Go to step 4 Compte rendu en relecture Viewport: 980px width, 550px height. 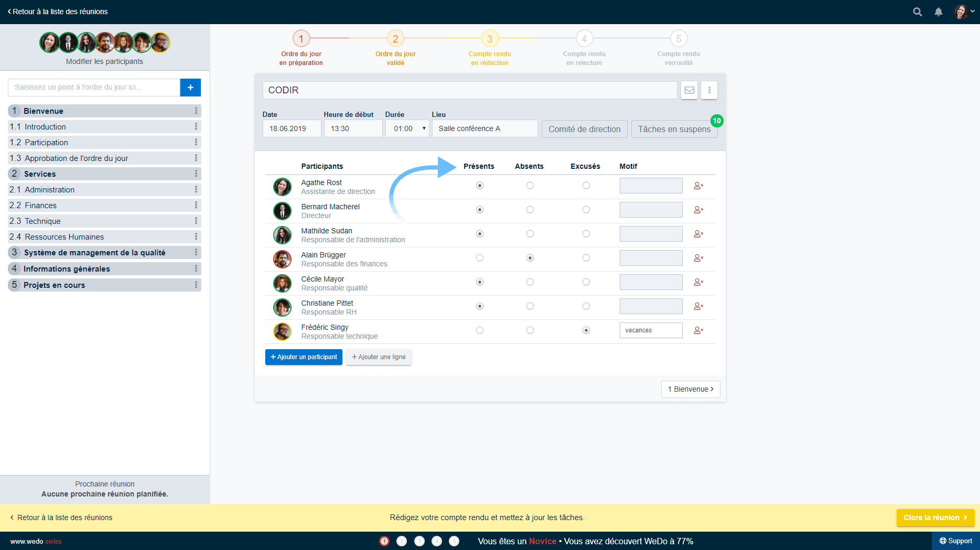point(584,39)
